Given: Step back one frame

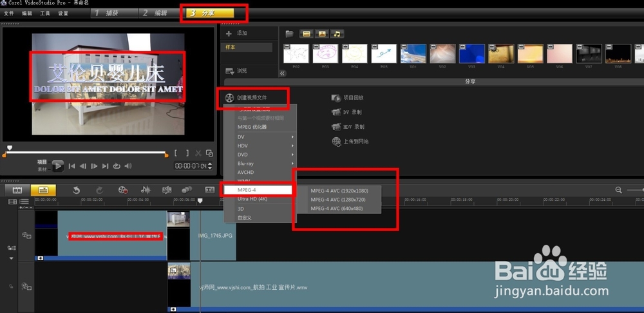Looking at the screenshot, I should [x=83, y=166].
